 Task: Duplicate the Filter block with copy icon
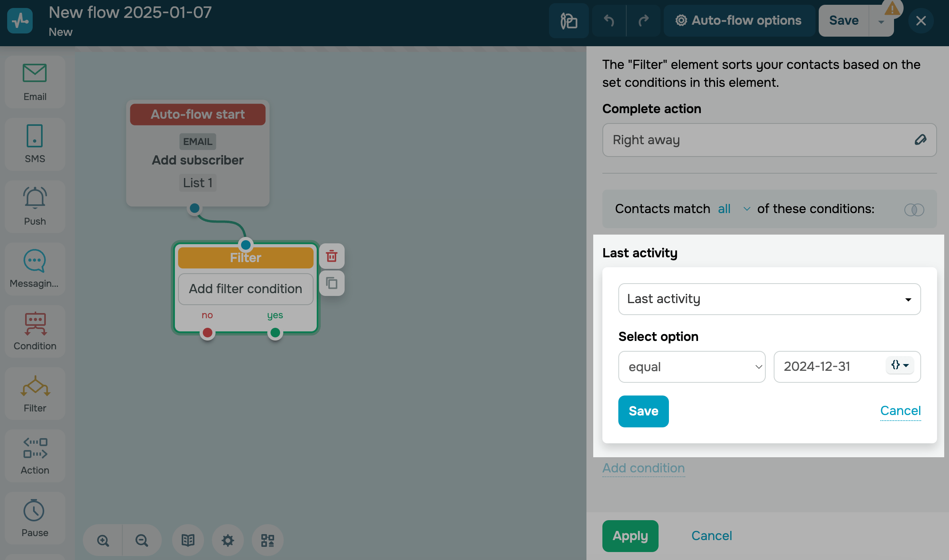pyautogui.click(x=331, y=283)
